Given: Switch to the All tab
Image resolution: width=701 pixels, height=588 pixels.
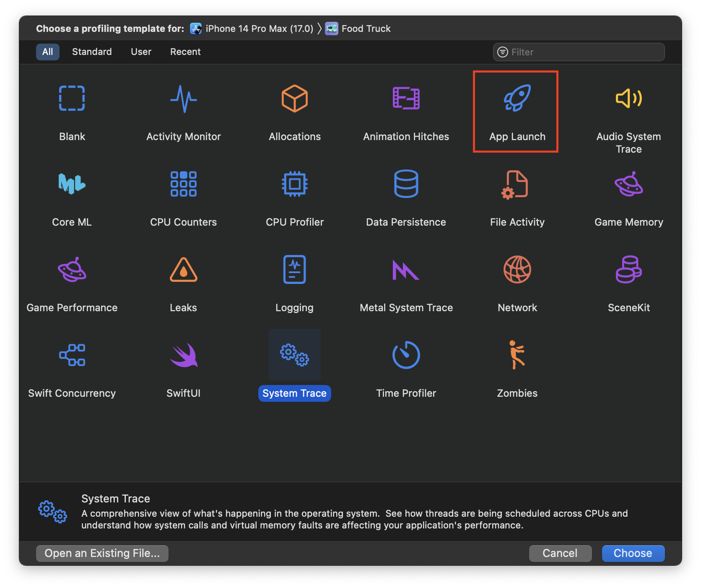Looking at the screenshot, I should [47, 52].
